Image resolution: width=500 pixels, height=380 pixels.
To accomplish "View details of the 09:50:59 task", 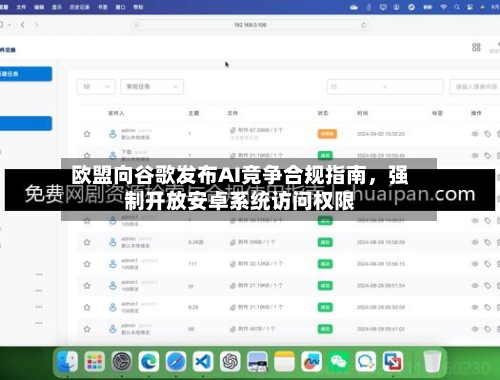I will [475, 307].
